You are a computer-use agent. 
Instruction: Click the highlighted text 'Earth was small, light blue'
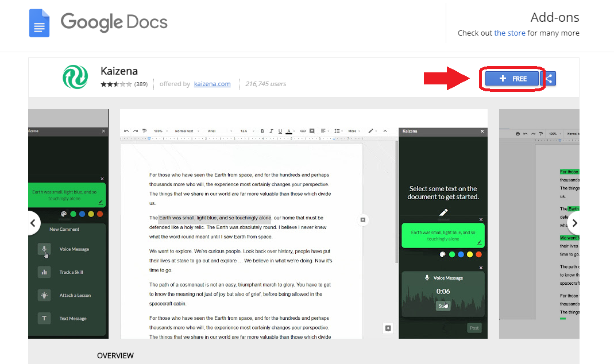[x=215, y=218]
